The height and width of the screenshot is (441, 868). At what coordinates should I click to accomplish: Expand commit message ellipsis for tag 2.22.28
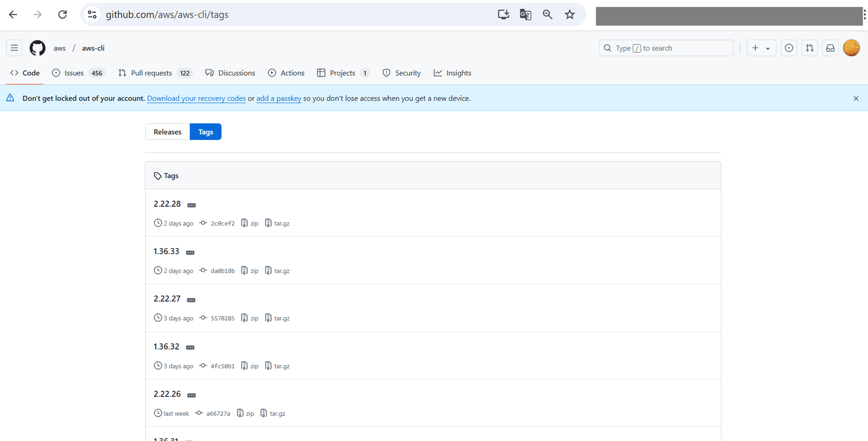191,205
